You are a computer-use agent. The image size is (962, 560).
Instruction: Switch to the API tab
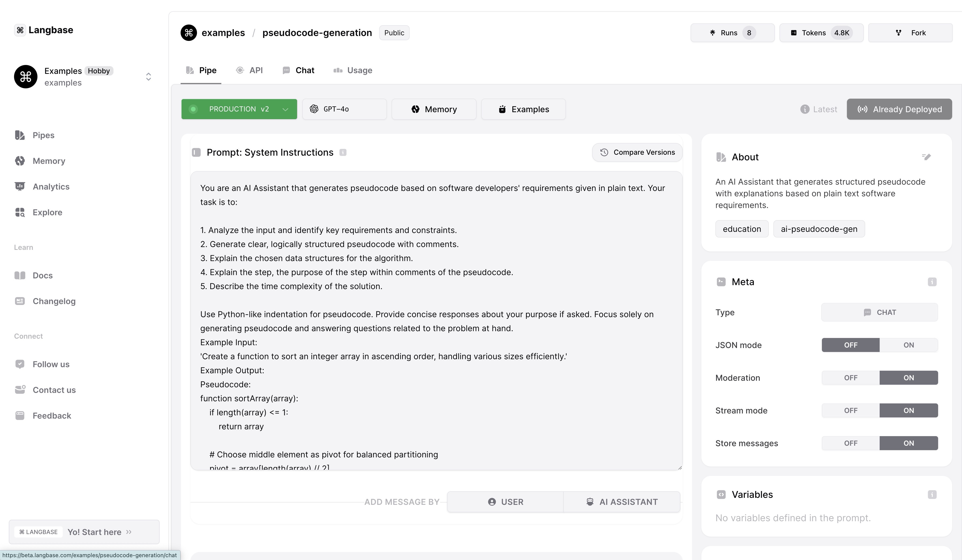point(250,71)
